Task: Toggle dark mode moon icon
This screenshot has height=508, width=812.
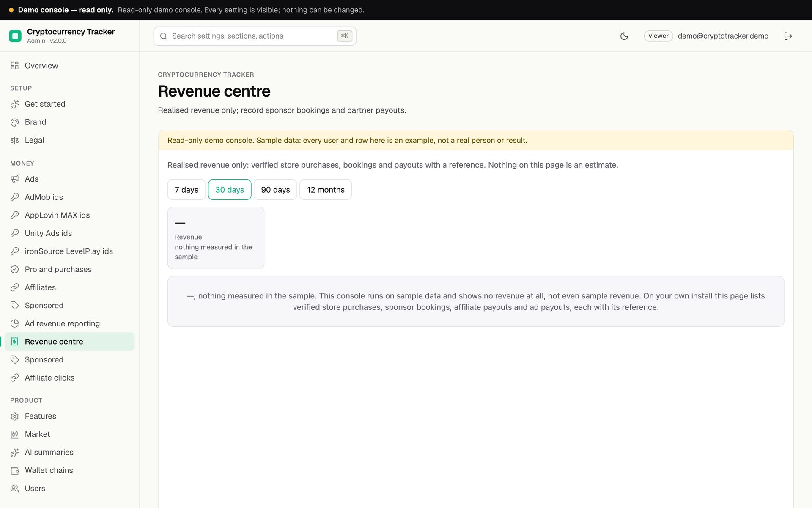Action: coord(624,36)
